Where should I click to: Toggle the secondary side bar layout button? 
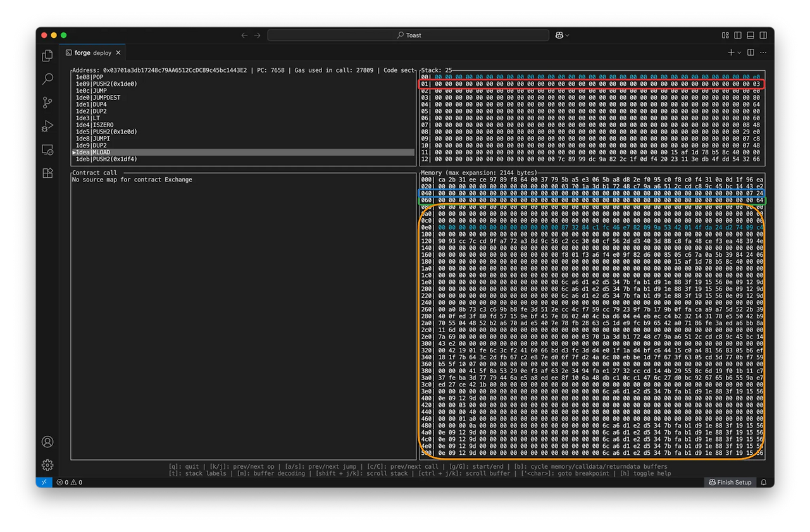[763, 35]
